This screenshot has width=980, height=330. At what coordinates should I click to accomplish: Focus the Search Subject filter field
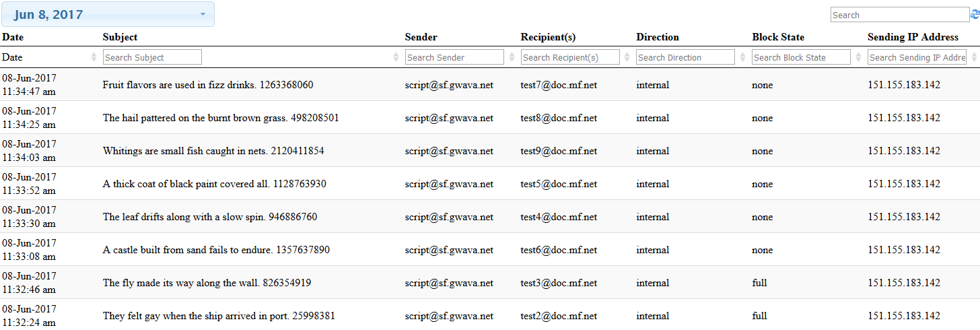(152, 57)
